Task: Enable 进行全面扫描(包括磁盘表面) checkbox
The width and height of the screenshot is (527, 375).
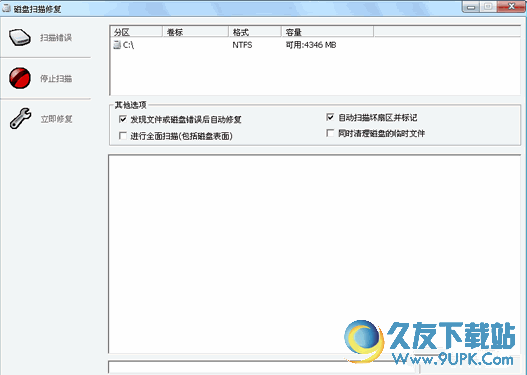Action: coord(123,136)
